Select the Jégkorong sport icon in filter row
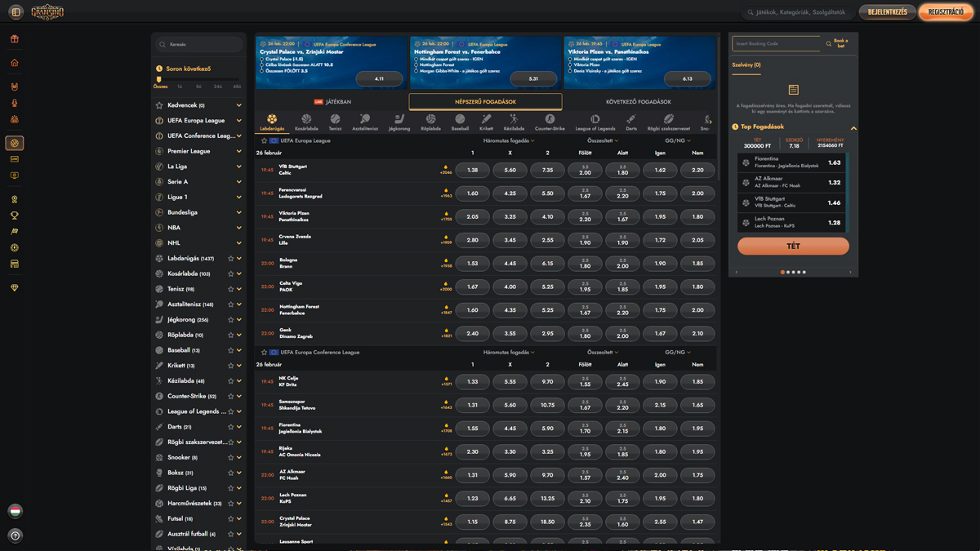This screenshot has width=980, height=551. 399,122
